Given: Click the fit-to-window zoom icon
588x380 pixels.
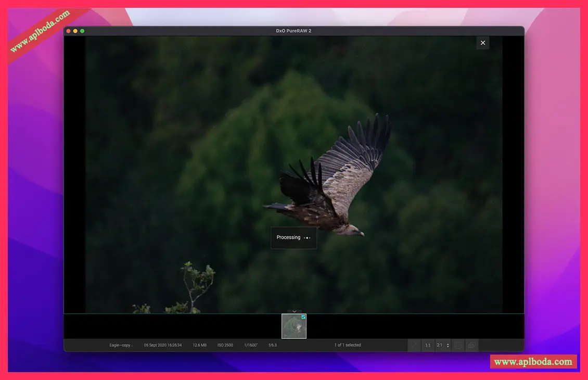Looking at the screenshot, I should click(x=414, y=345).
